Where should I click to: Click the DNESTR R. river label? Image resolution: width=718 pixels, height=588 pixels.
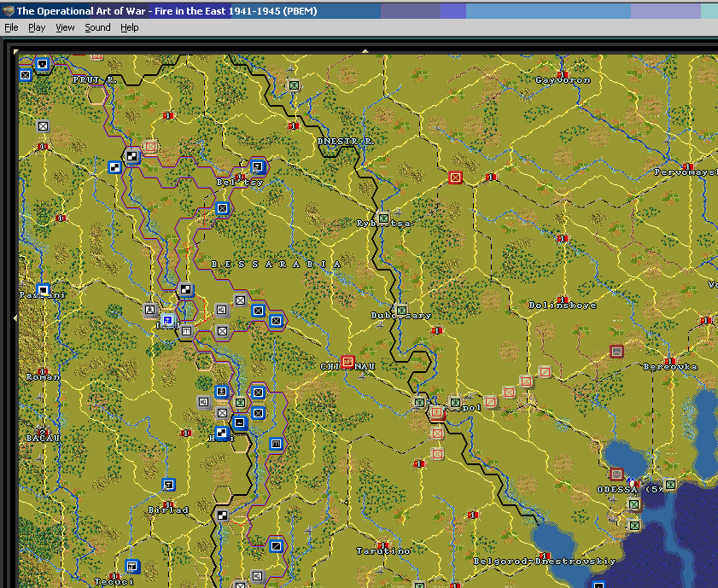pyautogui.click(x=346, y=142)
